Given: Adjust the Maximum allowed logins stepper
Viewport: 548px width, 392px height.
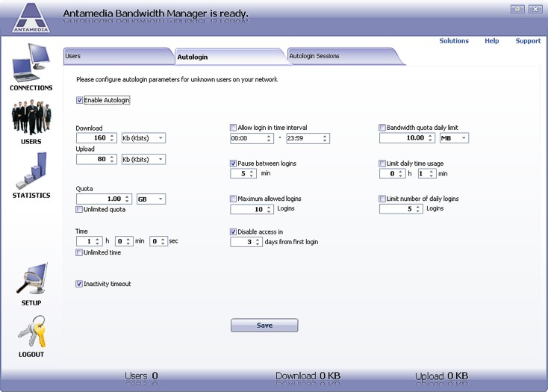Looking at the screenshot, I should pos(269,209).
